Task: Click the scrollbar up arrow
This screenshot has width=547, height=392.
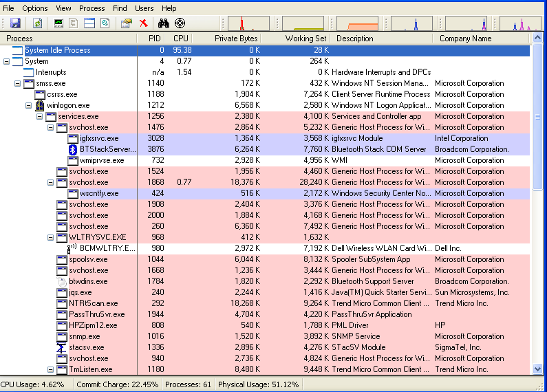Action: coord(537,38)
